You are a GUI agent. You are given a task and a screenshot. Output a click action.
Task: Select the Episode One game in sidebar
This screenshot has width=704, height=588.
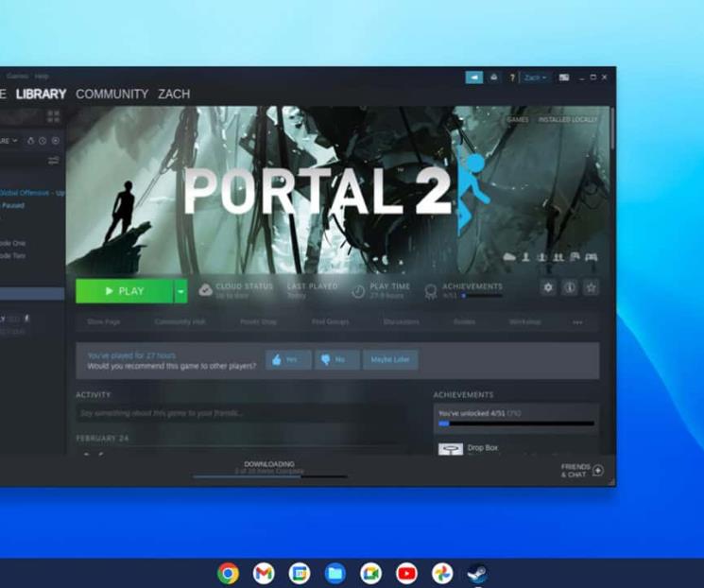coord(13,243)
